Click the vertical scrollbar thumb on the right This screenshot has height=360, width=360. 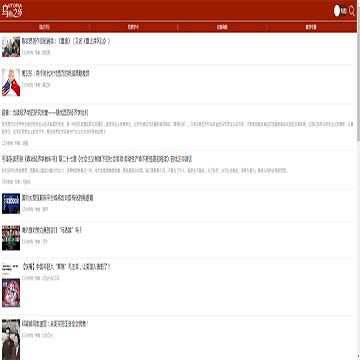pos(358,87)
